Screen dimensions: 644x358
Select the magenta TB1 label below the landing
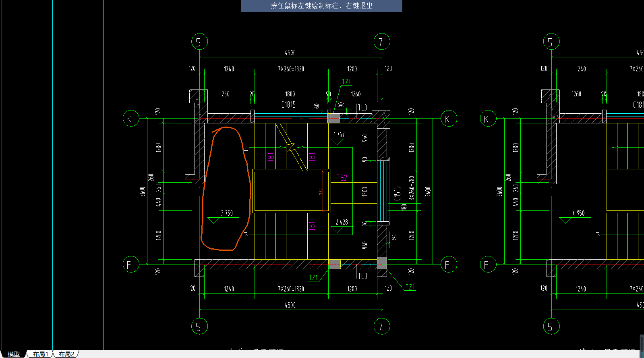pyautogui.click(x=312, y=225)
